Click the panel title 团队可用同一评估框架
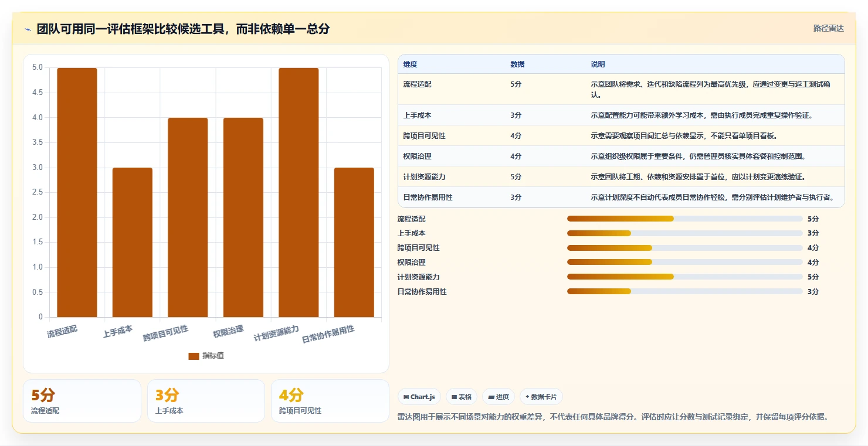This screenshot has height=446, width=868. pos(183,29)
